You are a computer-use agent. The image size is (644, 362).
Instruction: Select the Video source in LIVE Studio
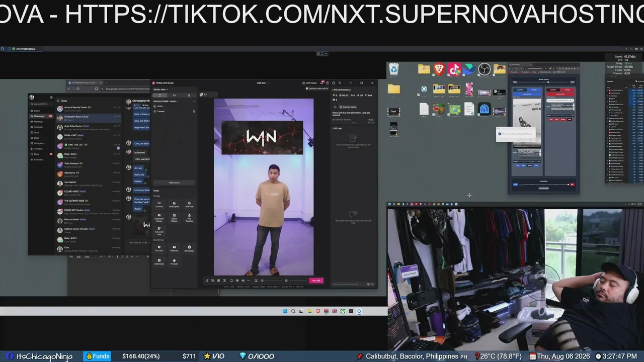174,106
